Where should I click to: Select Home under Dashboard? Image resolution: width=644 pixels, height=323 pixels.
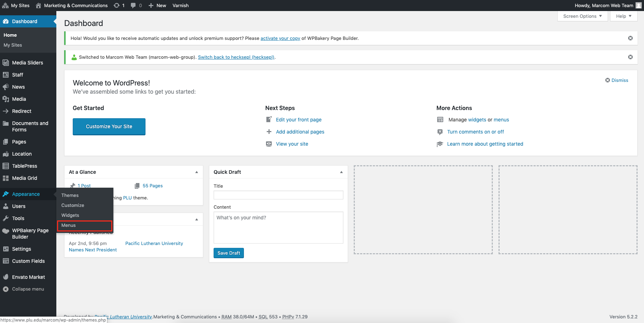coord(10,35)
